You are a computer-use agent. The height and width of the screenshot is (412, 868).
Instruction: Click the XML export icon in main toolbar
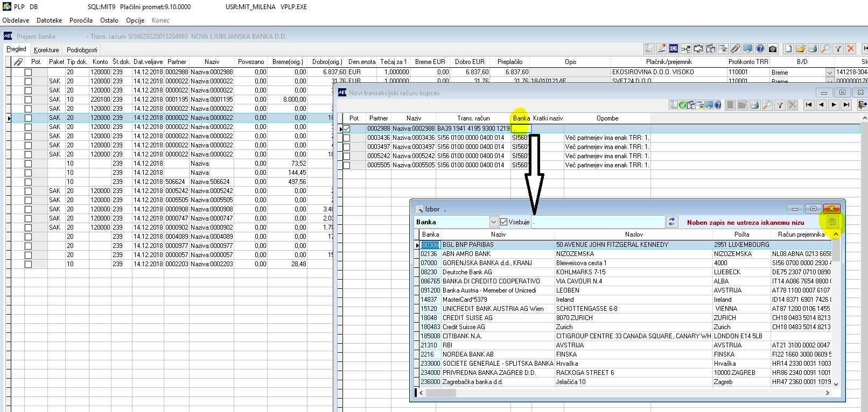pyautogui.click(x=674, y=49)
